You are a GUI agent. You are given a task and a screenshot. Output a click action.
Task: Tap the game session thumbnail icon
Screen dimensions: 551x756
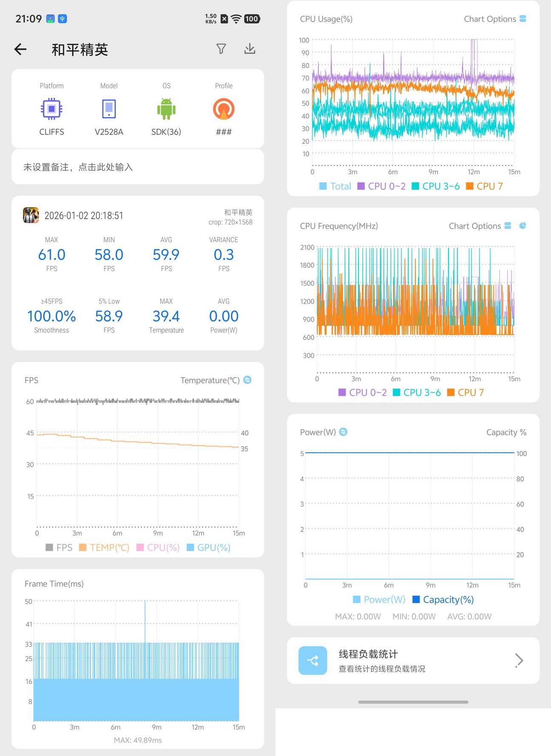[31, 215]
